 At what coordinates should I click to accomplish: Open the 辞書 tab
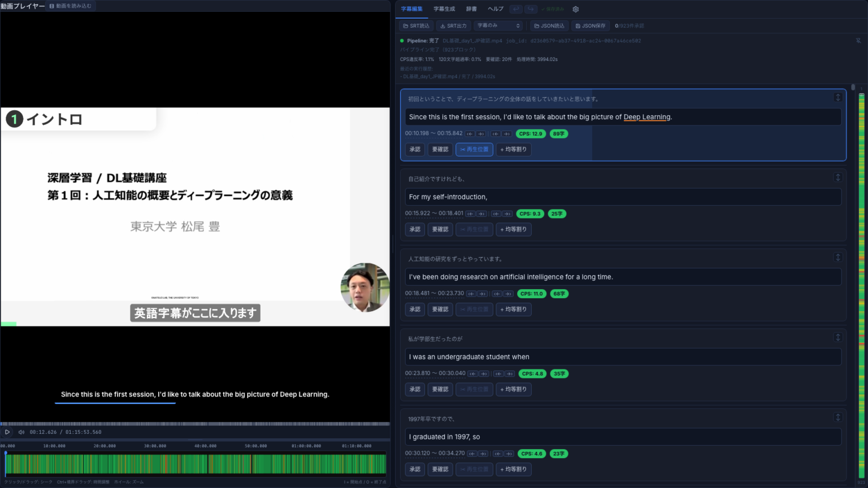coord(471,9)
